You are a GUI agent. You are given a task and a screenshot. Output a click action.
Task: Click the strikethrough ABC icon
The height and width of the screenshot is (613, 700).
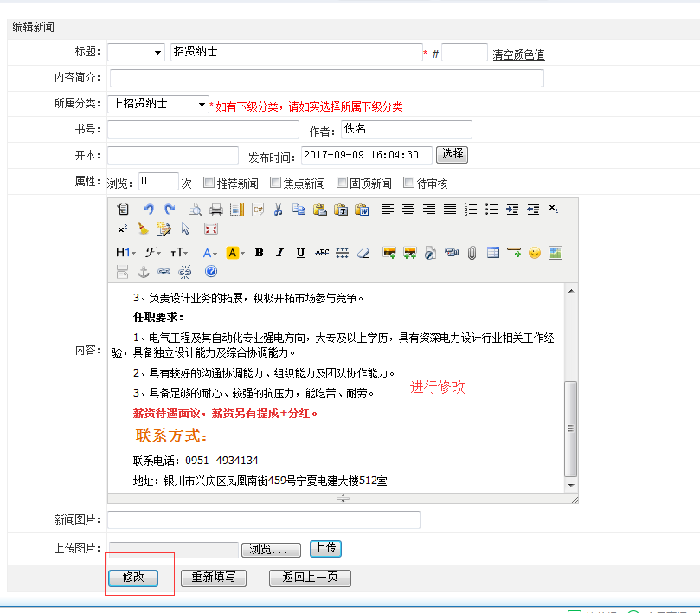coord(321,252)
